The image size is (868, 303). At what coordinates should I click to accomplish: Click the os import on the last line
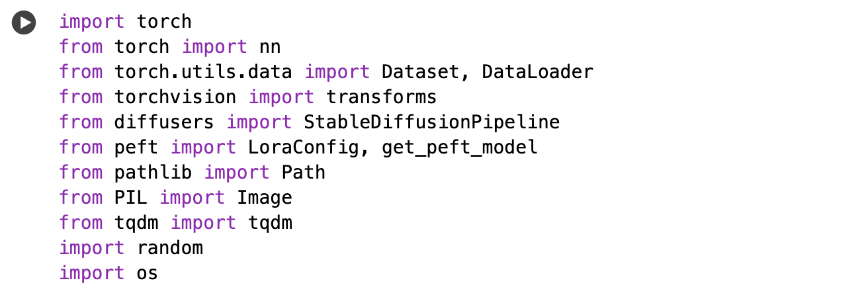coord(148,273)
